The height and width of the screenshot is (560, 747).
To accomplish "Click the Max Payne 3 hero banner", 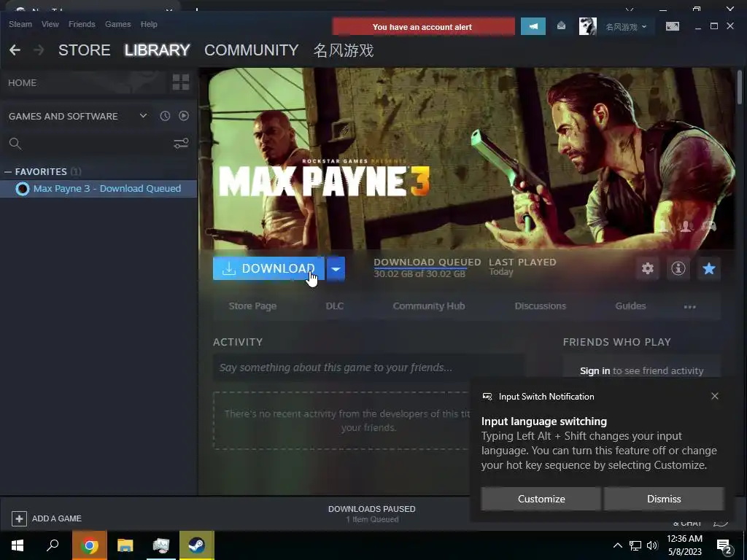I will click(467, 158).
